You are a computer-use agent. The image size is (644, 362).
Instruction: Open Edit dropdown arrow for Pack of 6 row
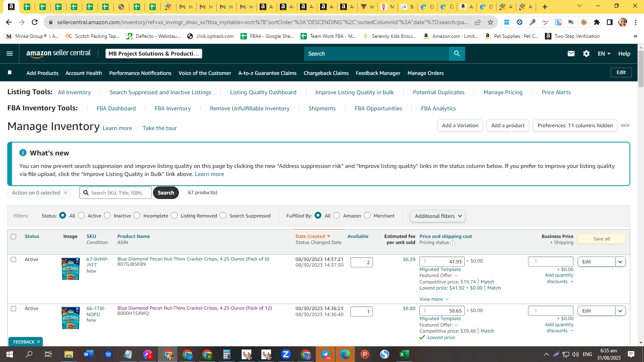point(621,262)
